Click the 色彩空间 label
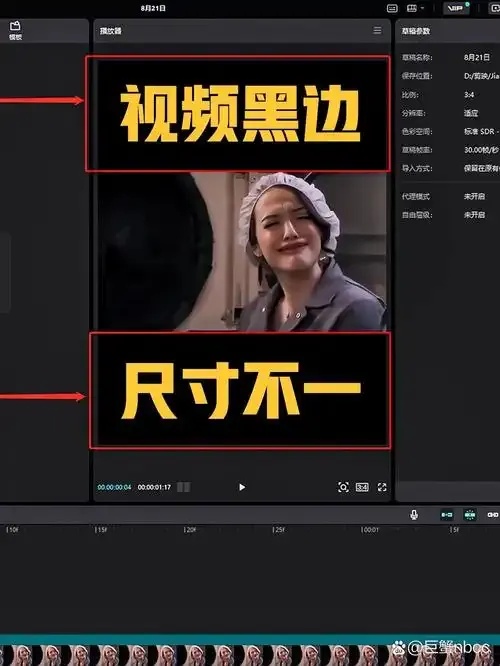This screenshot has height=666, width=500. 417,132
